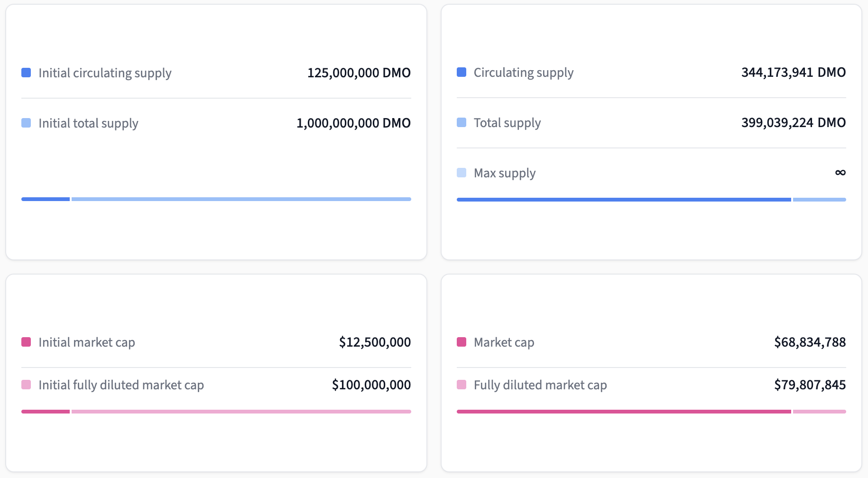Toggle the Initial fully diluted market cap legend marker
Viewport: 868px width, 478px height.
[26, 385]
